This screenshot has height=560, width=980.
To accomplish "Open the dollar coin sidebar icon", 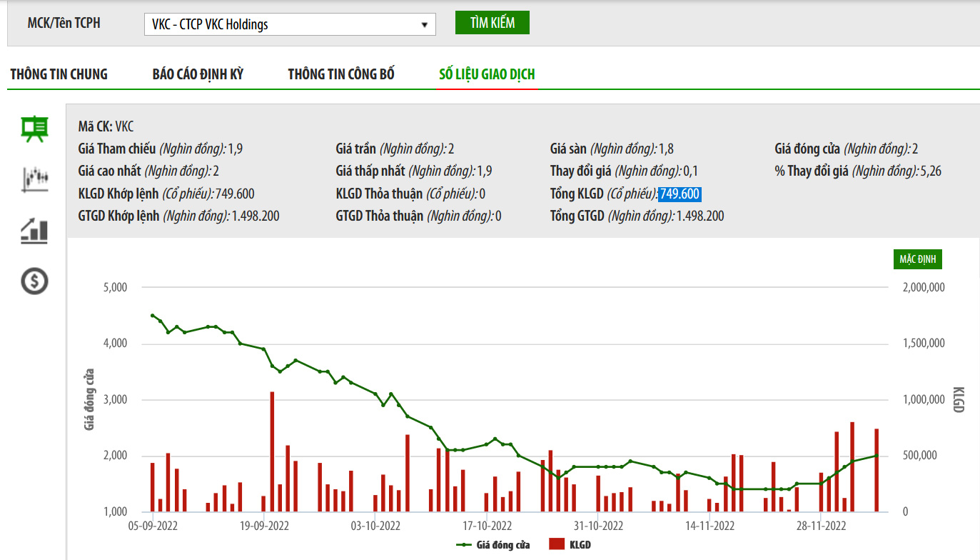I will point(34,281).
